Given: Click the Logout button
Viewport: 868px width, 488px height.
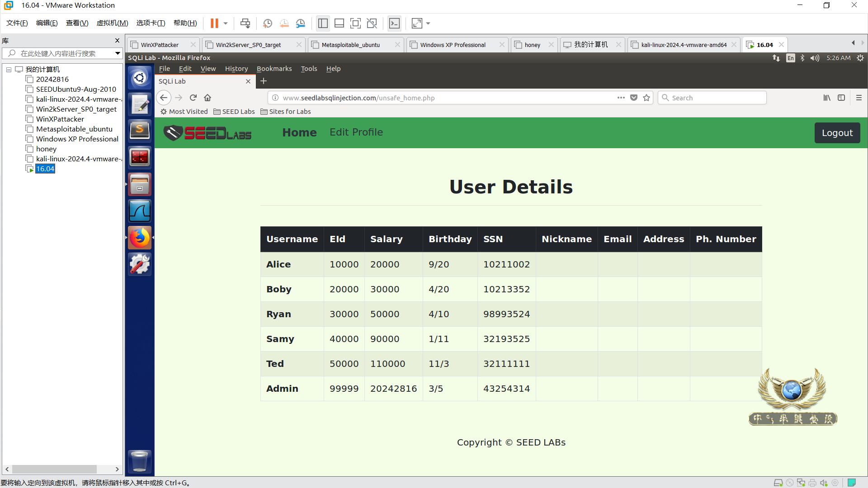Looking at the screenshot, I should 837,133.
